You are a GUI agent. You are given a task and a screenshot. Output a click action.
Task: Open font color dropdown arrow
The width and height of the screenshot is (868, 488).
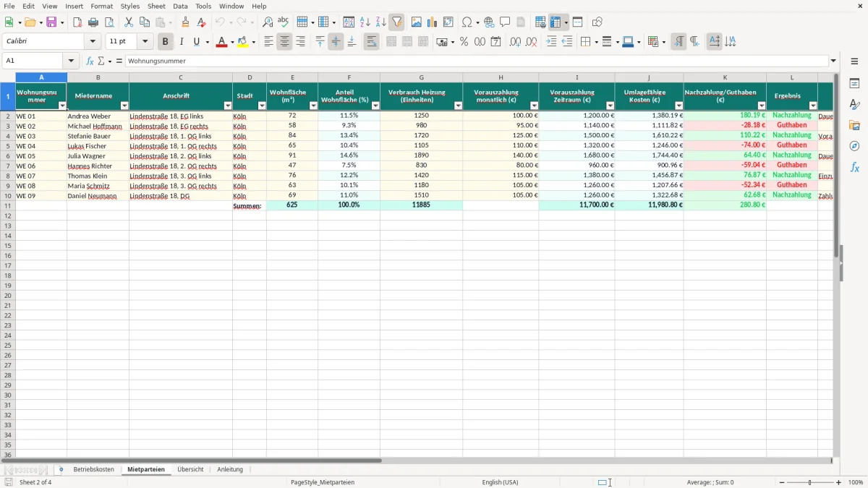[x=232, y=43]
